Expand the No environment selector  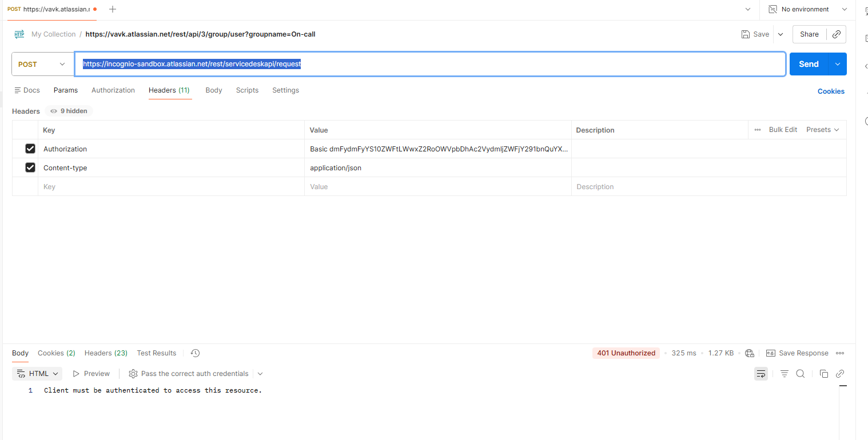[806, 9]
